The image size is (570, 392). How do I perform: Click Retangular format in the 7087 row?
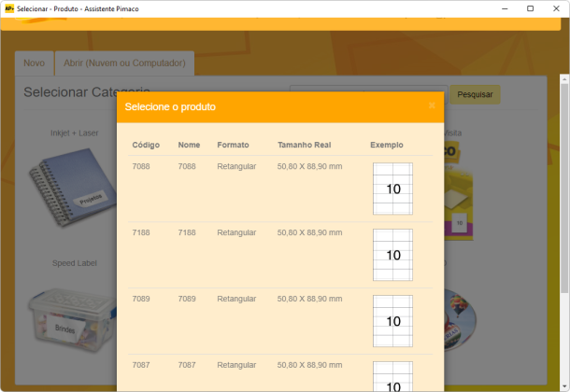click(x=236, y=365)
